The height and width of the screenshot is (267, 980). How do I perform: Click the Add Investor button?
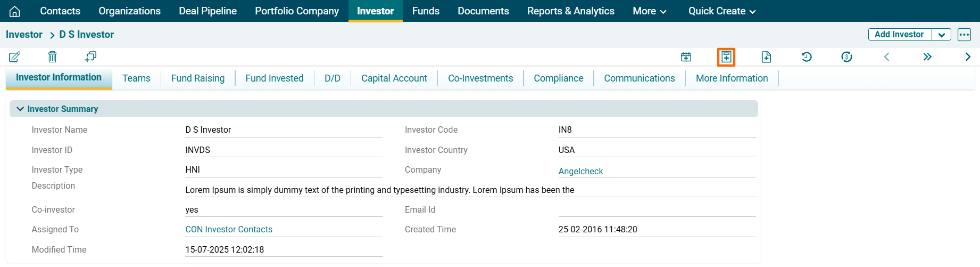click(899, 35)
